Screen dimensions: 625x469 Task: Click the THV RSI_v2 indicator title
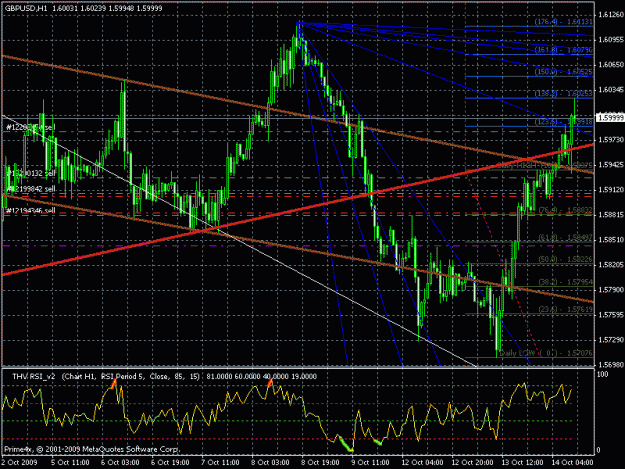click(34, 376)
